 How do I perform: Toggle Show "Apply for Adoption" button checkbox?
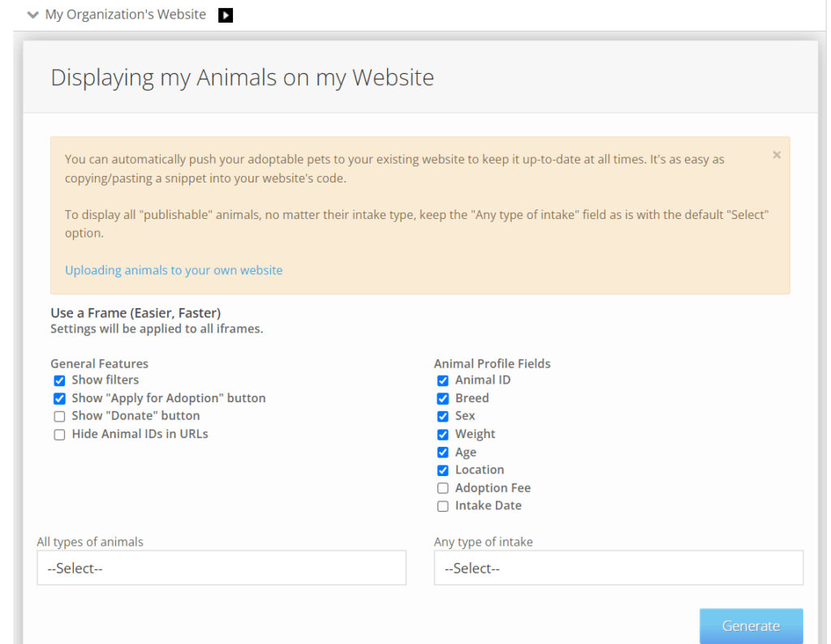[59, 399]
